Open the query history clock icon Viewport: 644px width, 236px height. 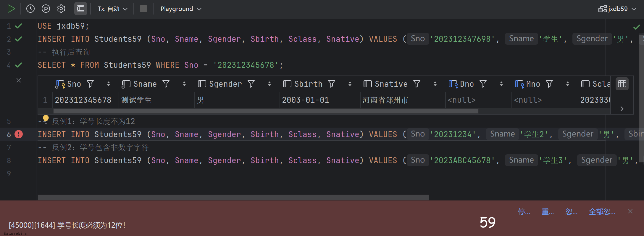30,9
